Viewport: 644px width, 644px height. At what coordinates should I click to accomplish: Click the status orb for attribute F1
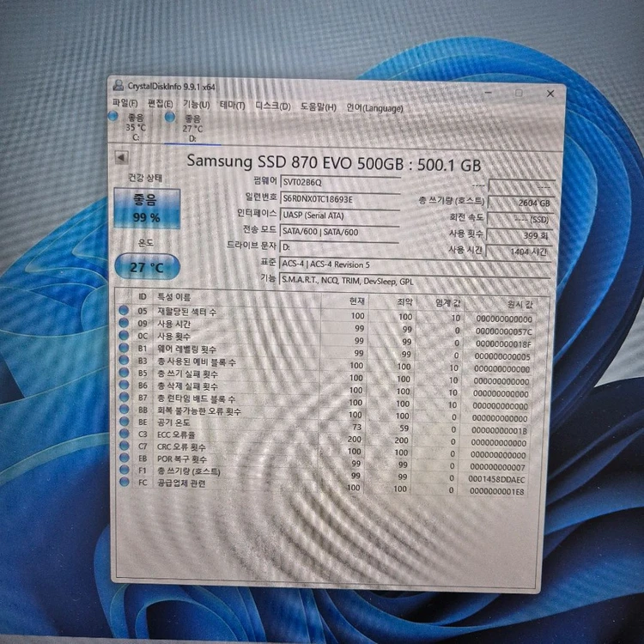tap(124, 470)
